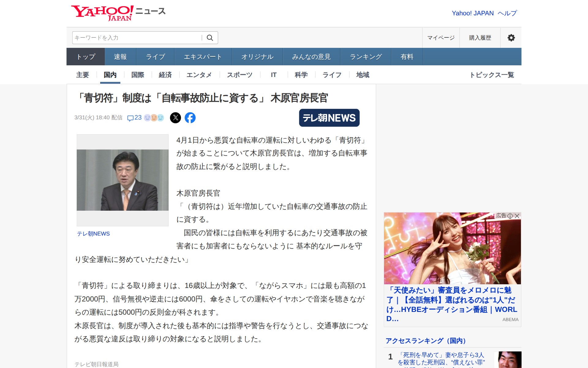Close the advertisement with the X icon
The width and height of the screenshot is (588, 368).
[x=518, y=216]
